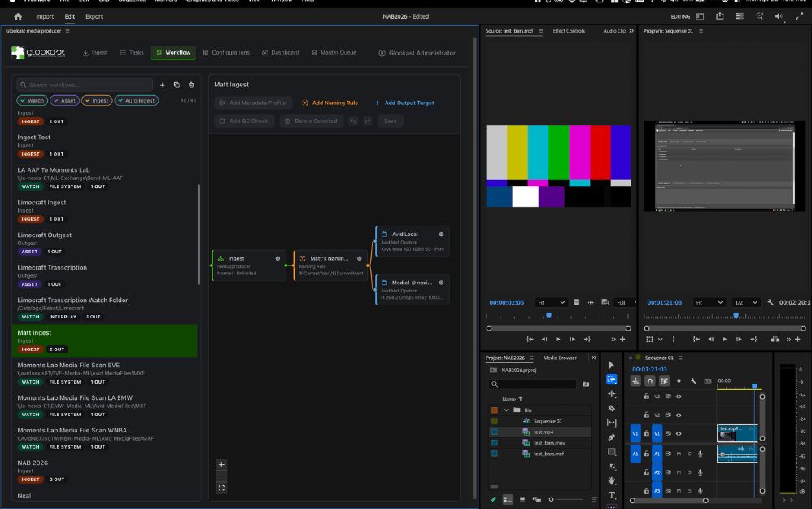Image resolution: width=812 pixels, height=509 pixels.
Task: Select the Pen tool in tools panel
Action: [612, 437]
